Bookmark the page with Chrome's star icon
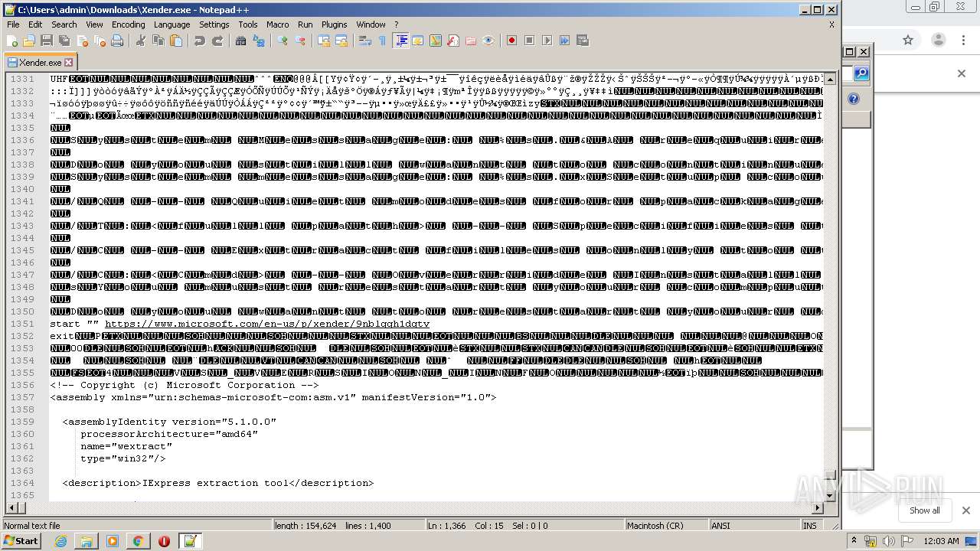This screenshot has width=980, height=551. pos(908,40)
